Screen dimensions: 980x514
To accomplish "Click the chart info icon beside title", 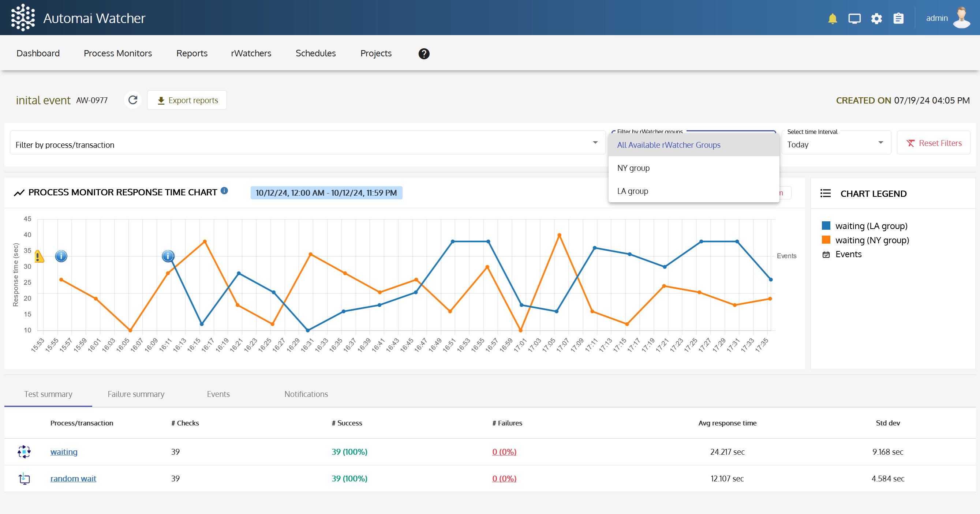I will click(x=224, y=191).
